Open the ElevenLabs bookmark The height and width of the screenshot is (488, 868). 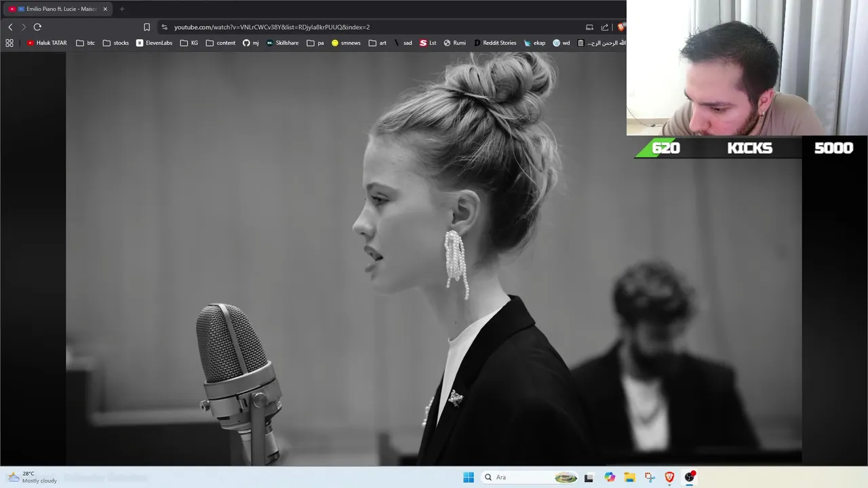[154, 43]
